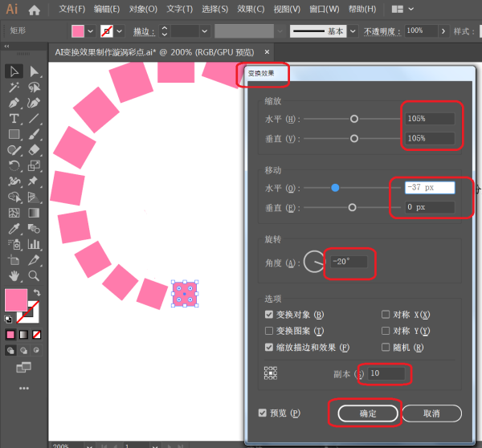482x448 pixels.
Task: Enable 对称 X(X) checkbox
Action: point(386,315)
